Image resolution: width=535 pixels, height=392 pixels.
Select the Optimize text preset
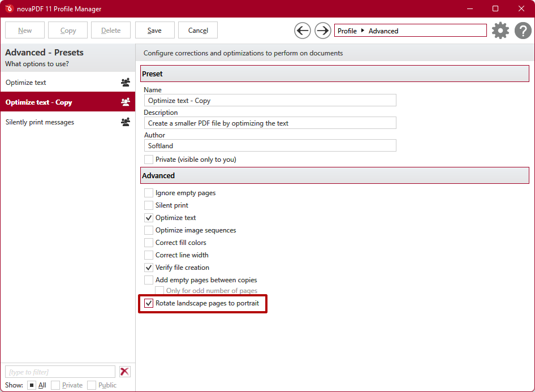(x=68, y=82)
